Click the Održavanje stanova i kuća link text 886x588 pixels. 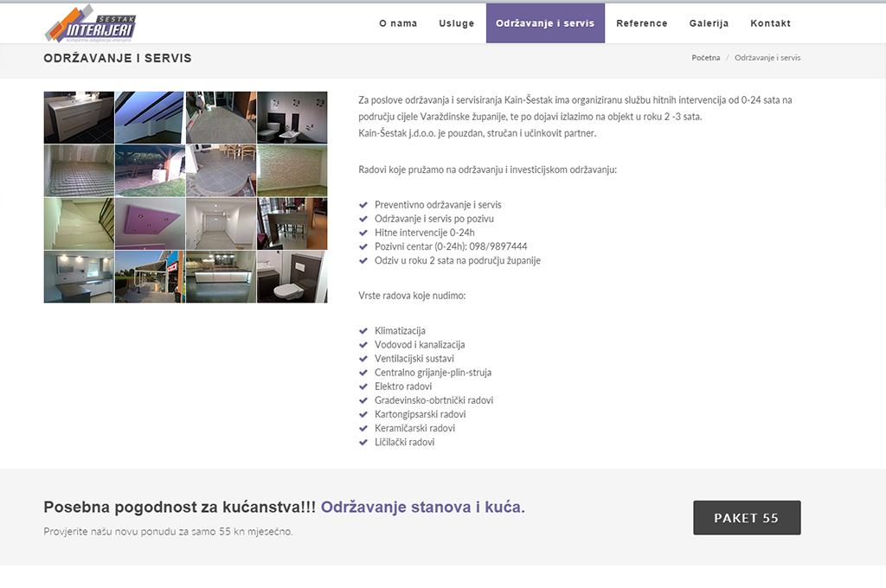point(422,508)
